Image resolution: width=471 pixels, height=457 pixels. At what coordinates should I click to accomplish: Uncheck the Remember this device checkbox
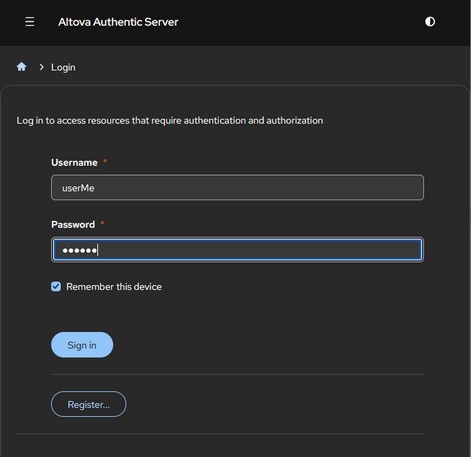[56, 286]
